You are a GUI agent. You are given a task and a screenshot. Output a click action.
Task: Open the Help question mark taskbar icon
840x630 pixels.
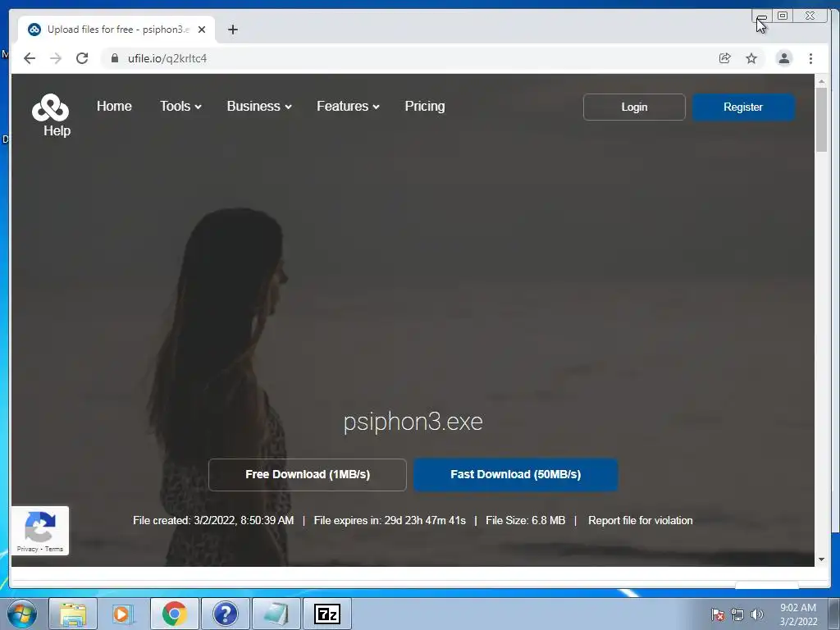225,614
